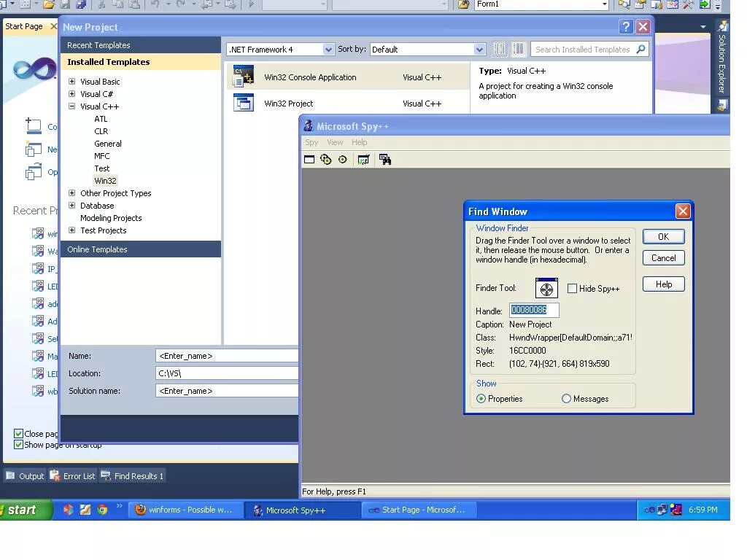
Task: Expand the Test Projects tree node
Action: (72, 230)
